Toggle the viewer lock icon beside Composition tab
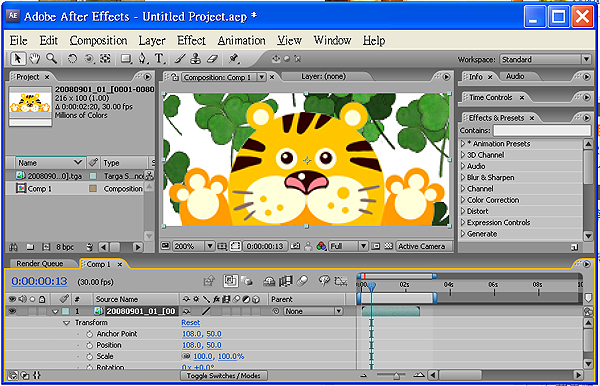The height and width of the screenshot is (386, 600). 174,77
